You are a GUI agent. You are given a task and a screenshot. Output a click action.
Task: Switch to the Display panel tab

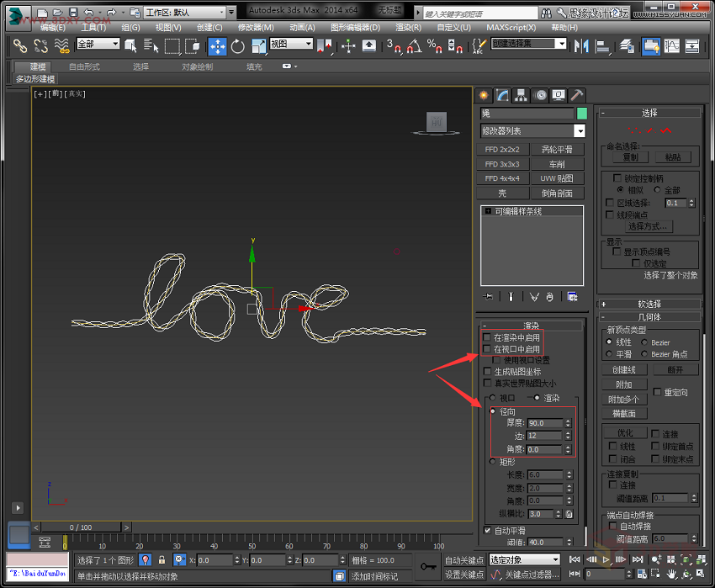point(559,95)
